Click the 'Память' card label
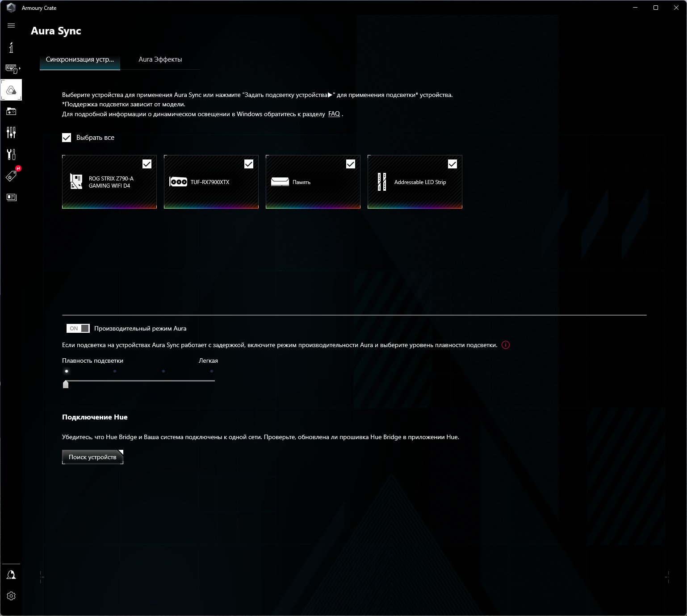Image resolution: width=687 pixels, height=616 pixels. pyautogui.click(x=302, y=182)
